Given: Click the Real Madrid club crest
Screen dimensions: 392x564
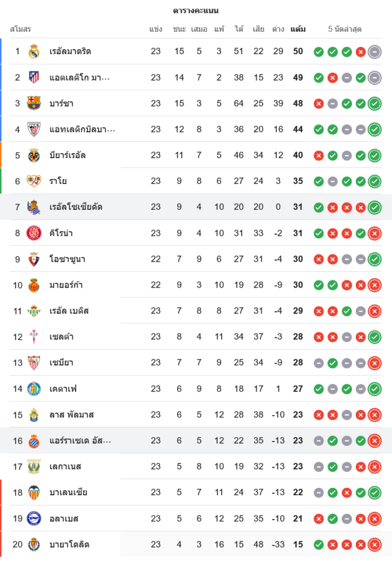Looking at the screenshot, I should (34, 52).
